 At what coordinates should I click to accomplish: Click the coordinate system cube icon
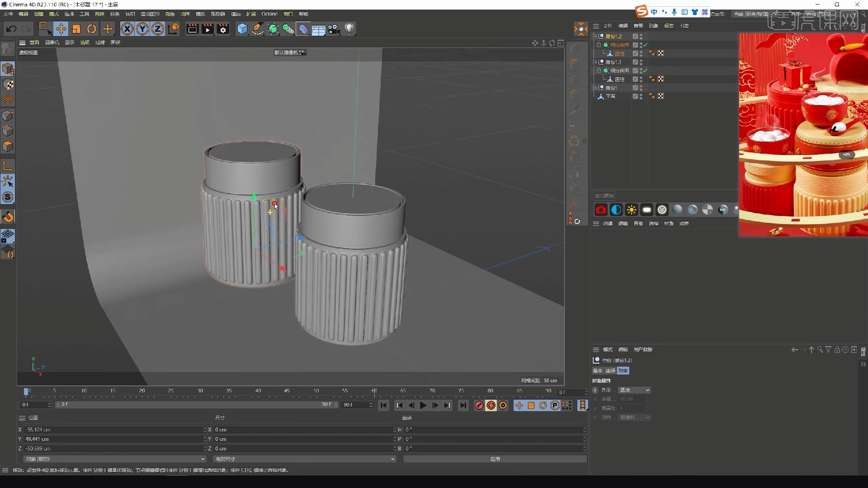point(173,29)
